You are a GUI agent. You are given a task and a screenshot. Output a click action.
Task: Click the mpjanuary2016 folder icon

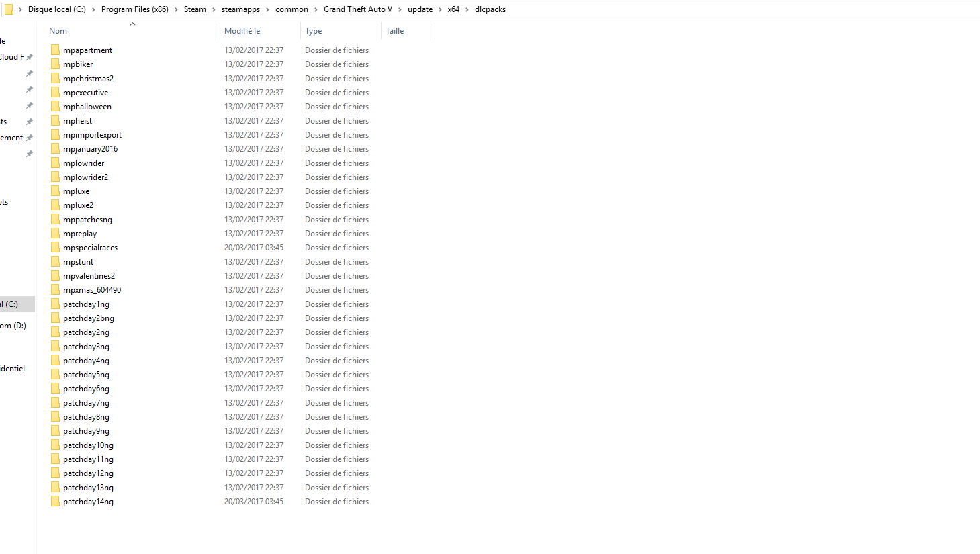[x=55, y=148]
